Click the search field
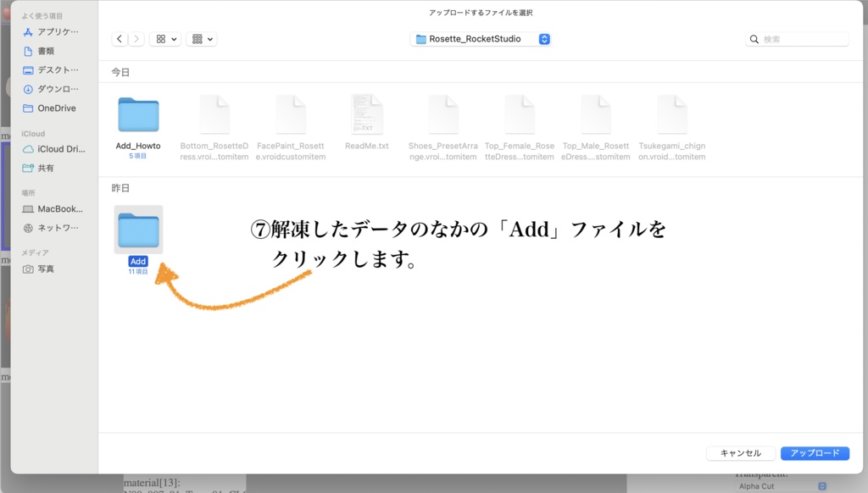 pyautogui.click(x=797, y=39)
